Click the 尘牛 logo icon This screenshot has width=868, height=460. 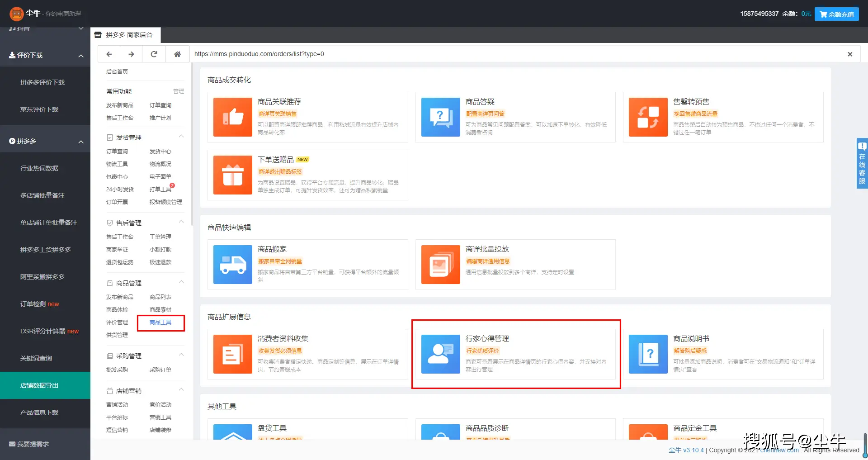17,14
